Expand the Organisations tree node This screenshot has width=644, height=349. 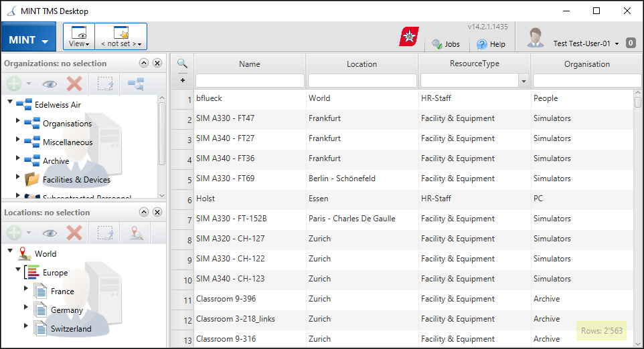point(17,120)
